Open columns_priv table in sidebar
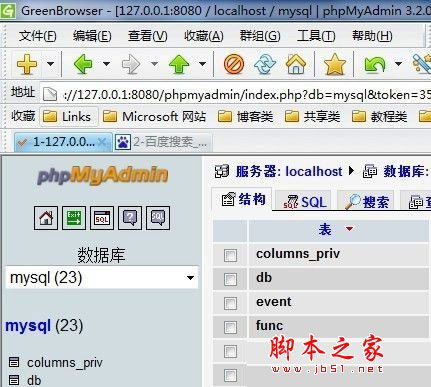 pyautogui.click(x=65, y=362)
